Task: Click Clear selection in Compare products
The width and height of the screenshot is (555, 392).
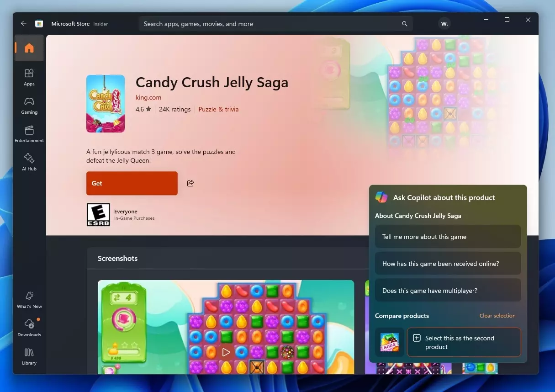Action: click(497, 316)
